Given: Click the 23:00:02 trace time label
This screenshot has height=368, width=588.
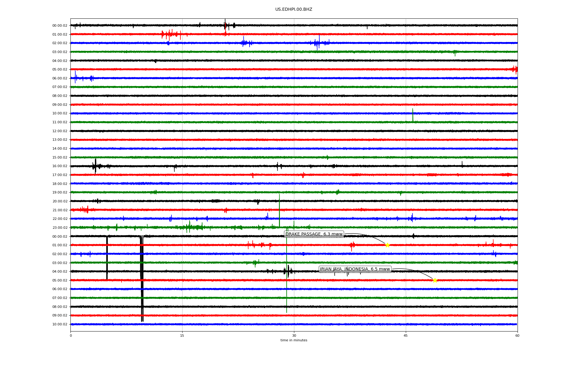Looking at the screenshot, I should pos(60,228).
